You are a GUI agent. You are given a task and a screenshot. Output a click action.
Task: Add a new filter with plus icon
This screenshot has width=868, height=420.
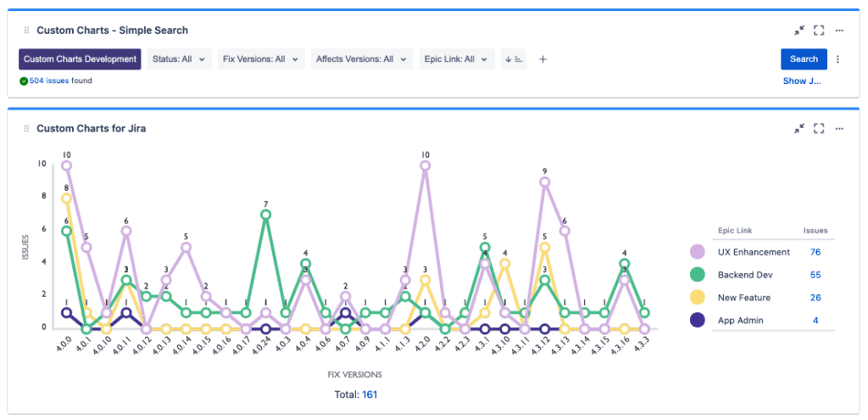(543, 59)
